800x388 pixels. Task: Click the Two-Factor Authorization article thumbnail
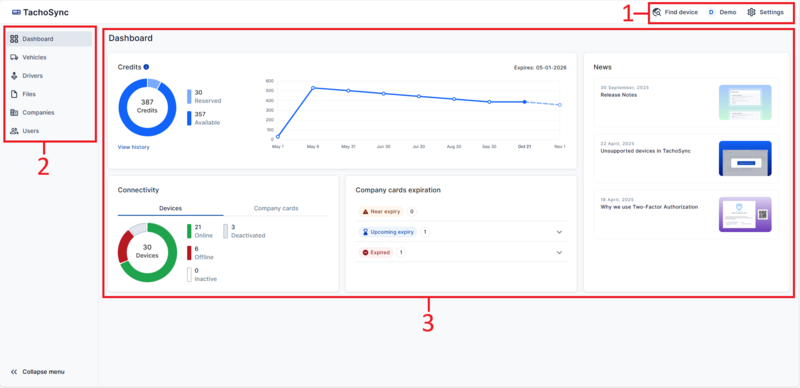tap(745, 214)
